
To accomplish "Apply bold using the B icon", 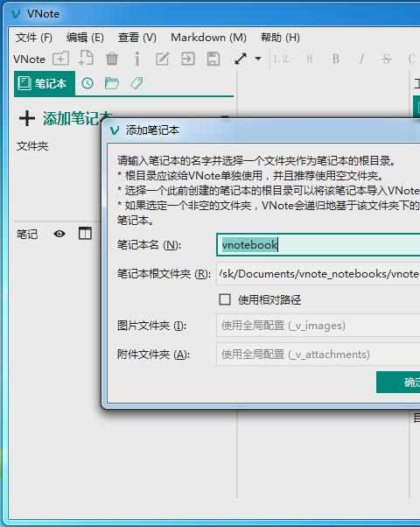I will click(335, 60).
